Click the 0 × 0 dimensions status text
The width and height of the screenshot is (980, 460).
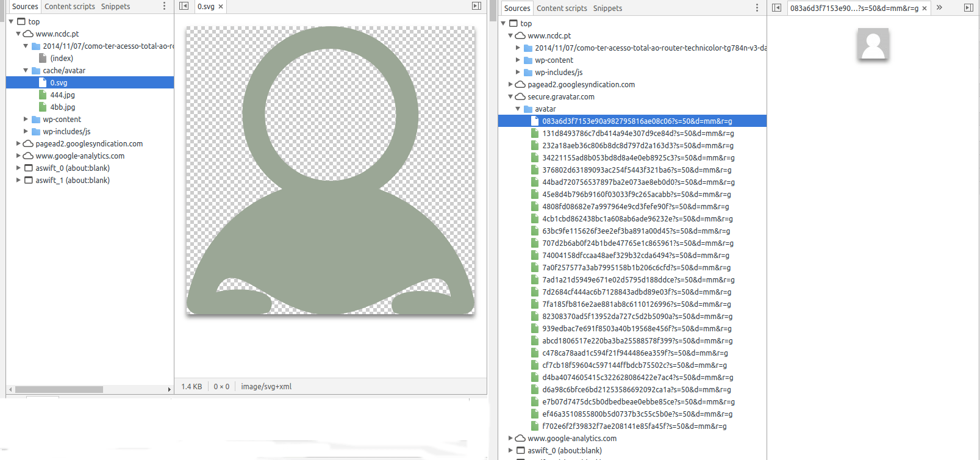point(221,386)
